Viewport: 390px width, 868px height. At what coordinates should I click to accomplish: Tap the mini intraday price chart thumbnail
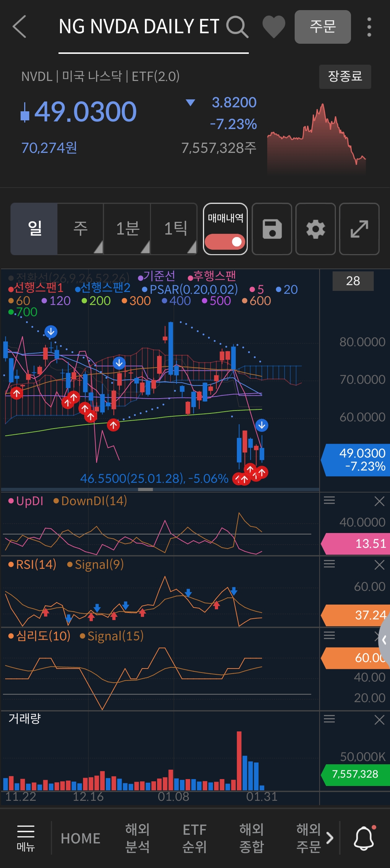point(316,138)
